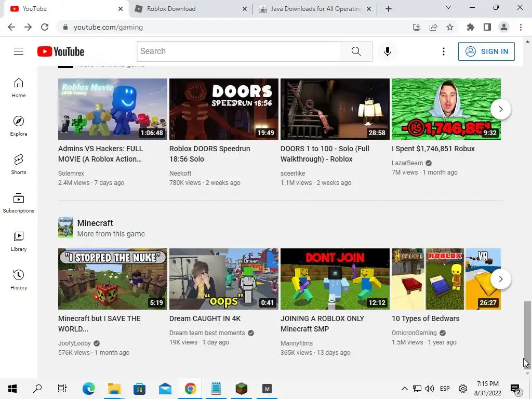The height and width of the screenshot is (399, 532).
Task: Bookmark this page with the star
Action: pyautogui.click(x=450, y=27)
